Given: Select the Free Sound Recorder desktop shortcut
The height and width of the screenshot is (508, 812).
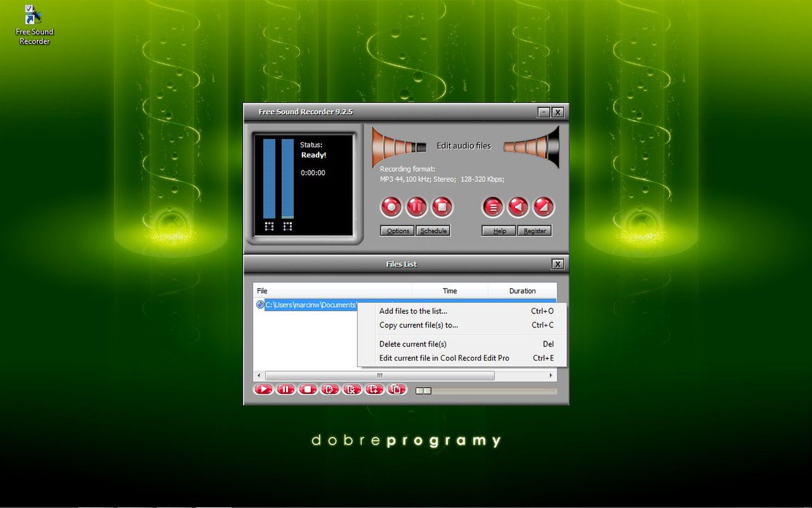Looking at the screenshot, I should pos(34,25).
